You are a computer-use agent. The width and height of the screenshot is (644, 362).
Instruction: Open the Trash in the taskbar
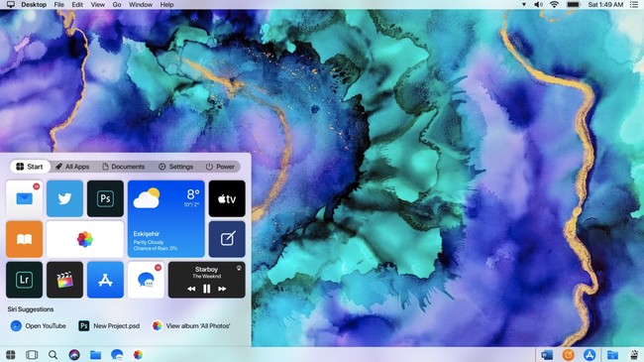[x=634, y=355]
